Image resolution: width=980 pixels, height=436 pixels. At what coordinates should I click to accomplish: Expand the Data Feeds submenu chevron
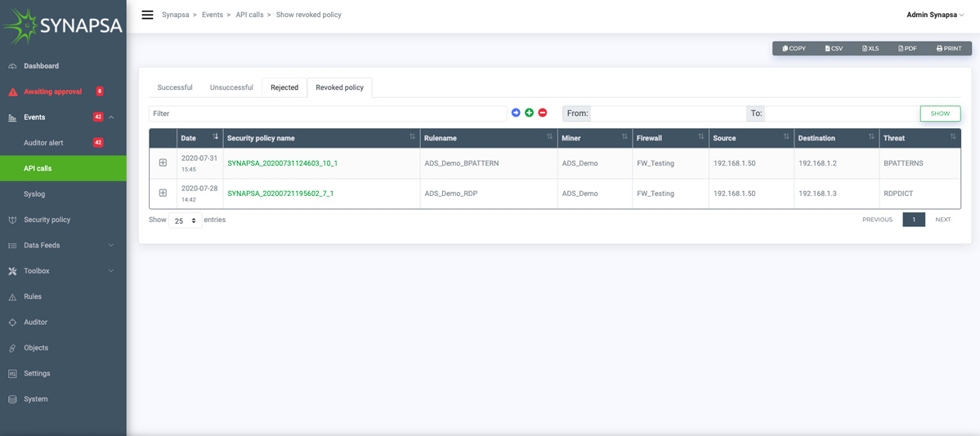111,246
